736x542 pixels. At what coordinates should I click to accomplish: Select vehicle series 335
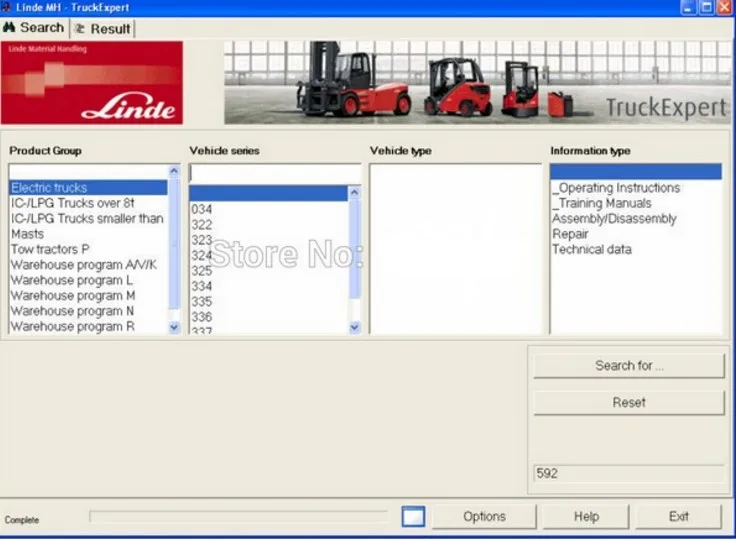pyautogui.click(x=268, y=302)
